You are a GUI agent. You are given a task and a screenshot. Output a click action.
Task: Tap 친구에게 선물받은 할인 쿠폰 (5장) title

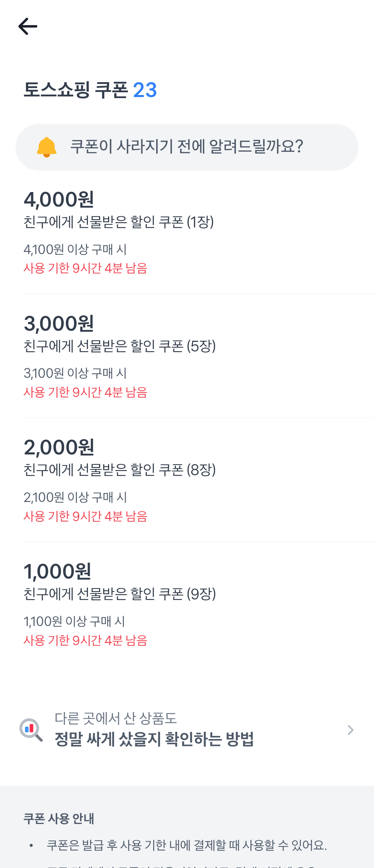click(x=119, y=346)
